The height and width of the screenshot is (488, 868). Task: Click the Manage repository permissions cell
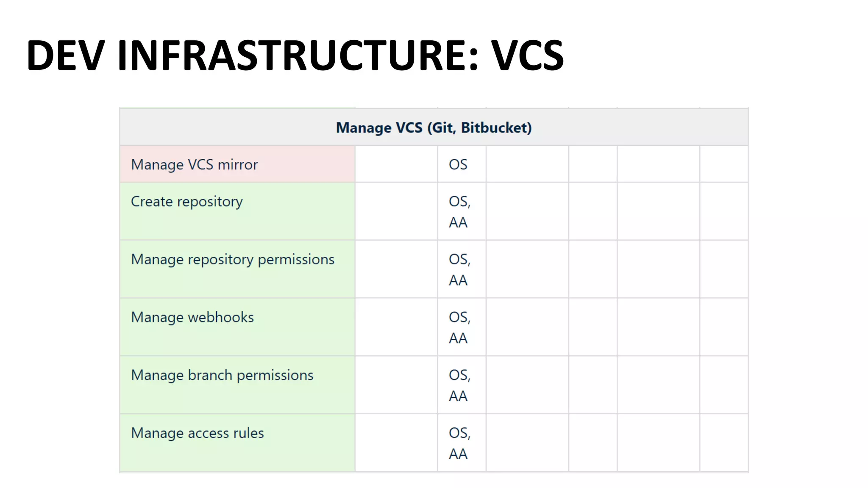232,259
